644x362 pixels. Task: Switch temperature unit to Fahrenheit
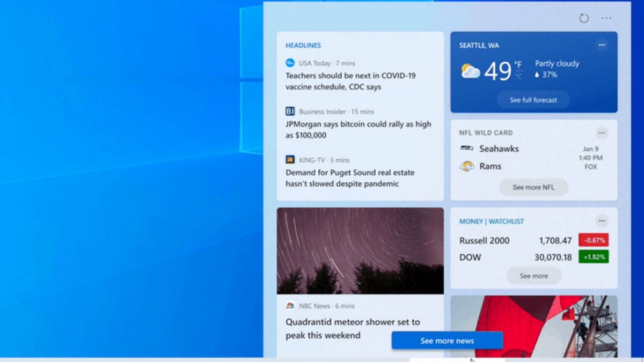pyautogui.click(x=518, y=65)
